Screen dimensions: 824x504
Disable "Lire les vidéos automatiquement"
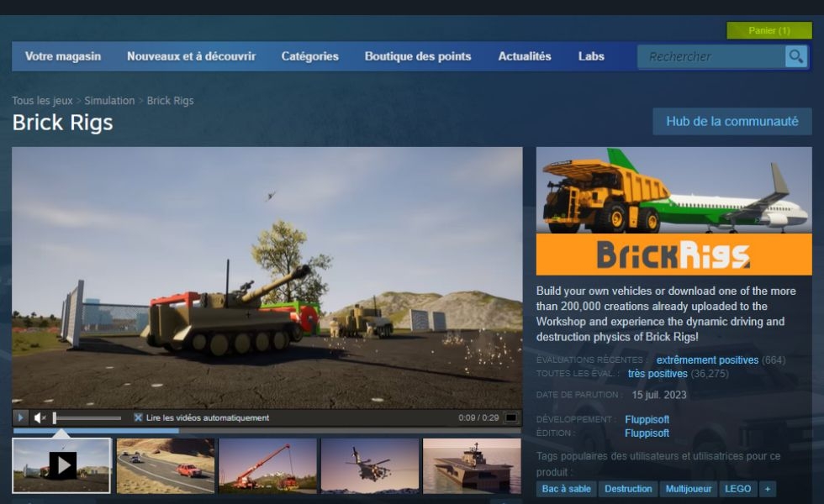point(140,417)
